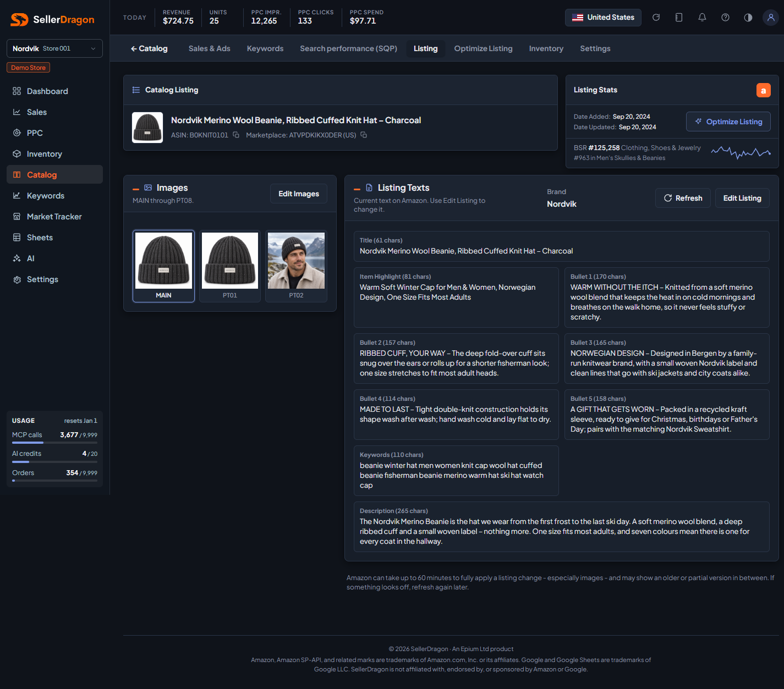Open Sheets in the sidebar
Image resolution: width=784 pixels, height=689 pixels.
click(54, 238)
